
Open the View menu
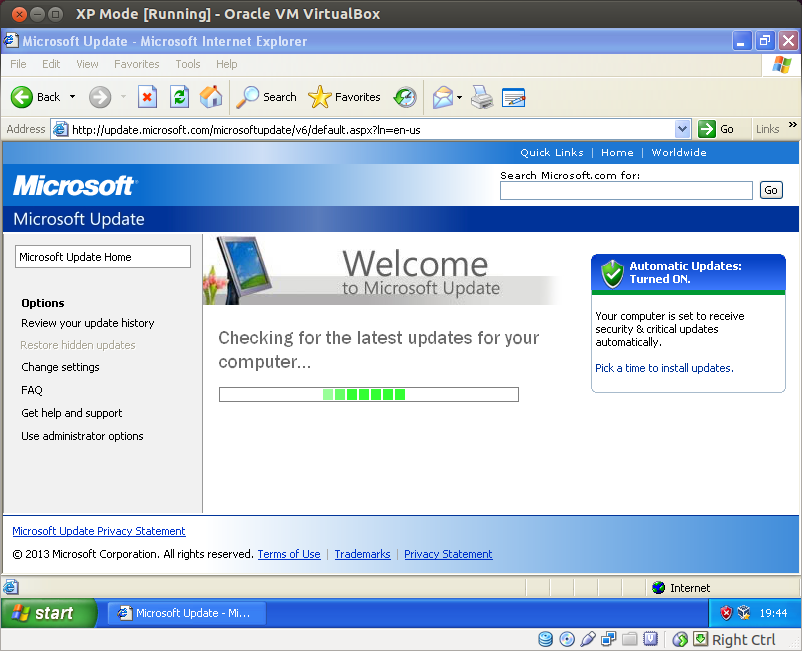87,64
